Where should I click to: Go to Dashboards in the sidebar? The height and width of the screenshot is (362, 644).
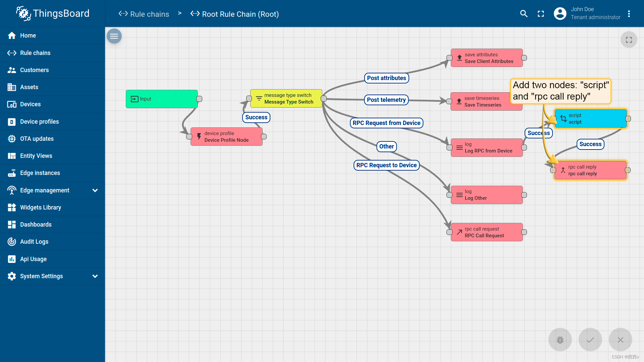click(36, 225)
